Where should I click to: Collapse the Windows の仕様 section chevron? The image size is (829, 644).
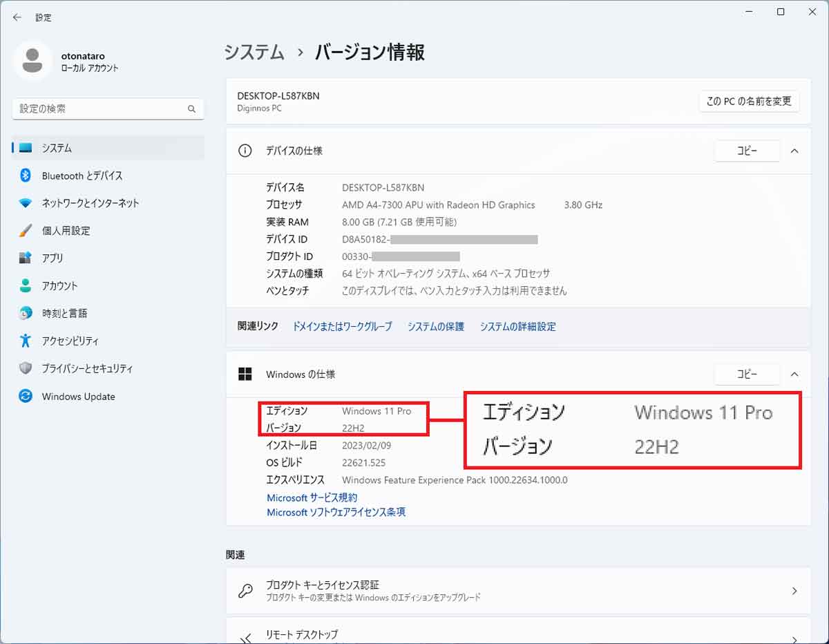(x=794, y=374)
